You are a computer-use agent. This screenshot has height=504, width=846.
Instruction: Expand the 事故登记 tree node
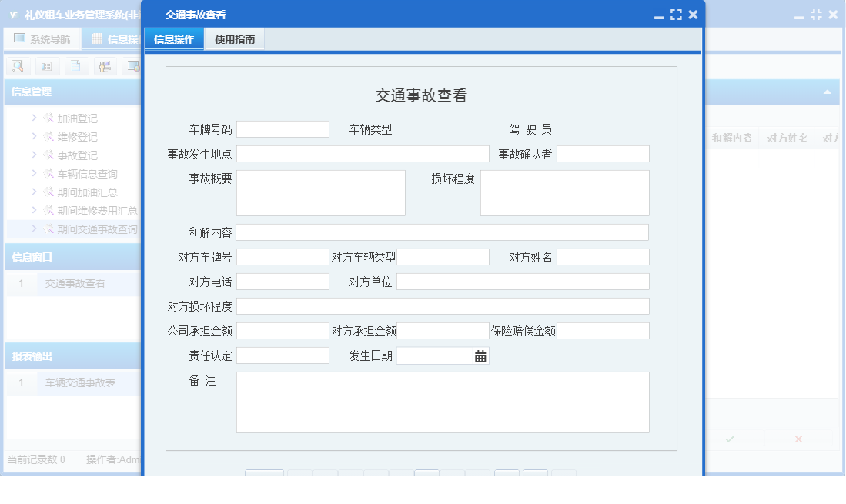coord(35,155)
